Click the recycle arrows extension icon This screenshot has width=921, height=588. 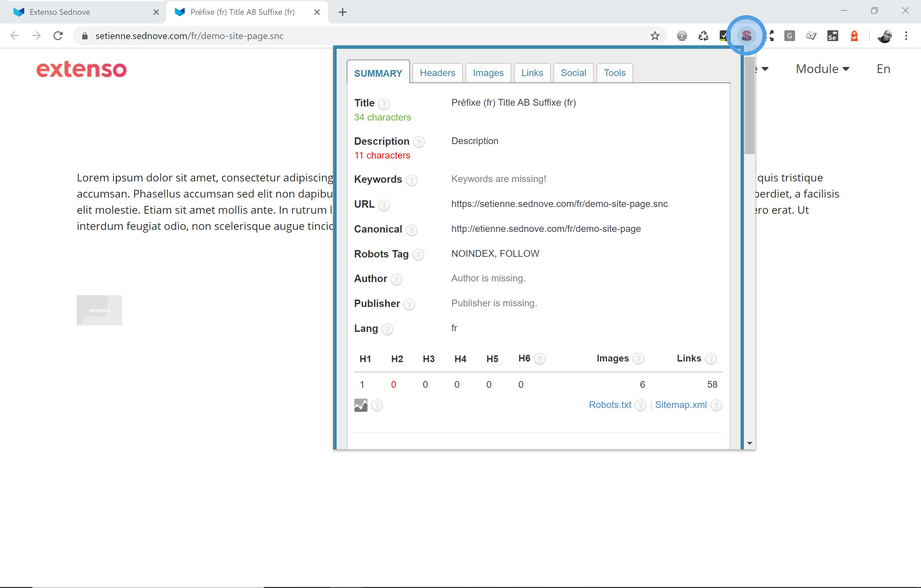pyautogui.click(x=703, y=36)
